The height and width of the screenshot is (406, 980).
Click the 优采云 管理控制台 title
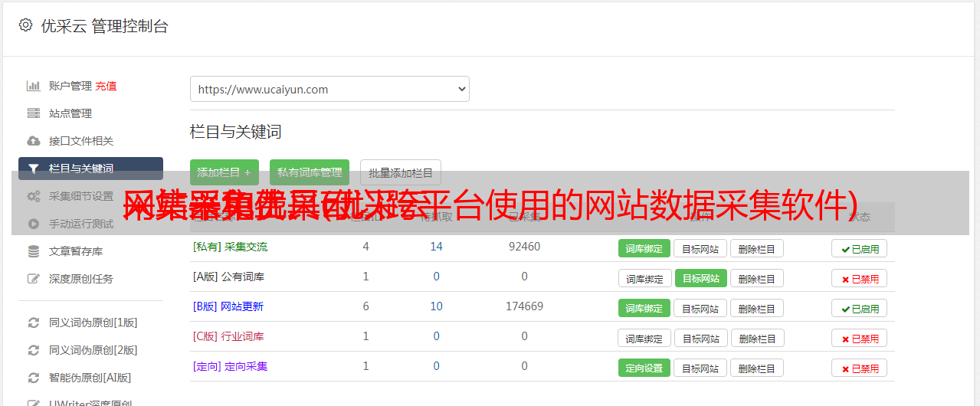104,26
